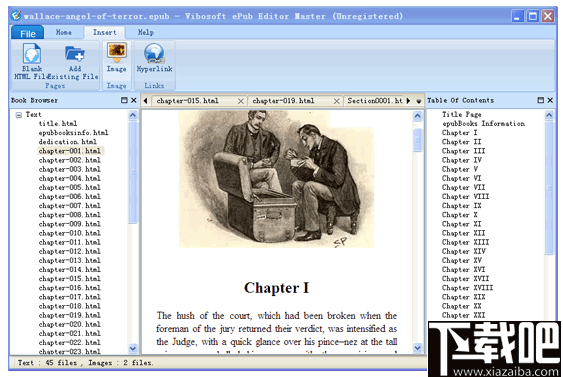Go to Chapter XII in contents

[x=463, y=233]
